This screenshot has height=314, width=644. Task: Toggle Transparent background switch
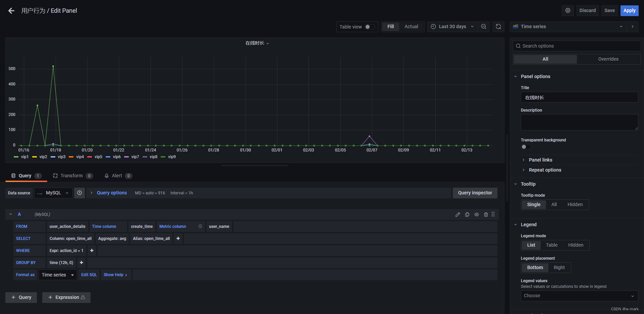pyautogui.click(x=526, y=147)
